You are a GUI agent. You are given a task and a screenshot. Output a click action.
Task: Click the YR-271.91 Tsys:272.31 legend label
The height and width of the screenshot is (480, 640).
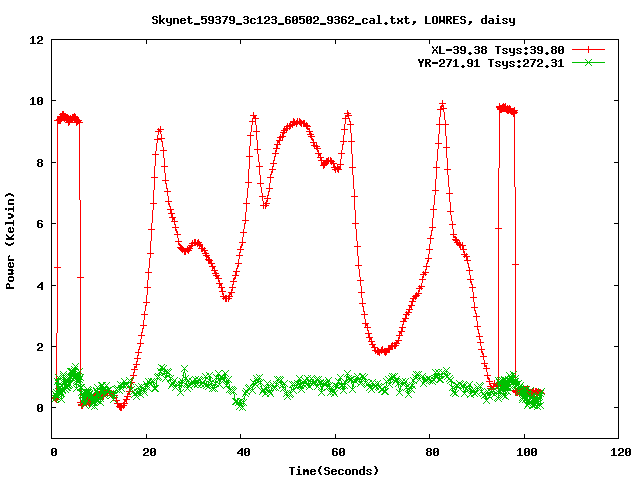tap(491, 63)
